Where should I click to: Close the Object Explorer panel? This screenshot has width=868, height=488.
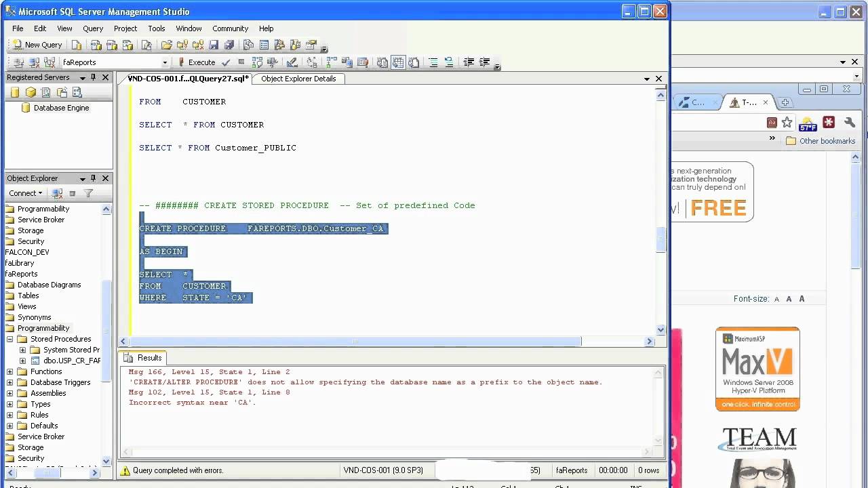click(105, 178)
